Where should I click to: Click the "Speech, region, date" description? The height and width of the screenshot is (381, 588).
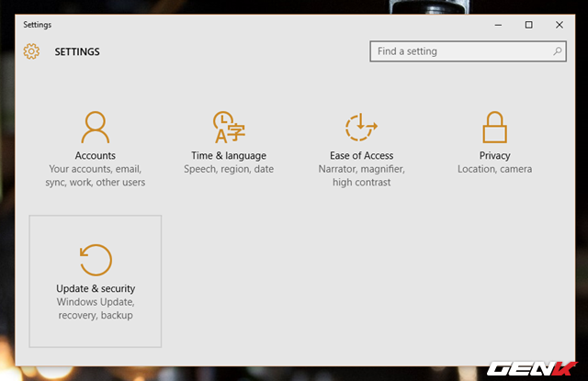tap(228, 169)
